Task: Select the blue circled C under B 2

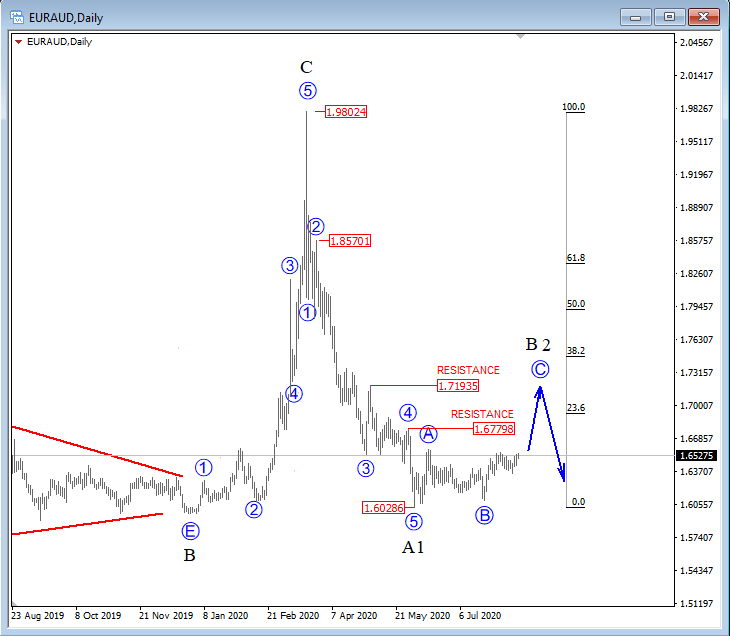Action: pyautogui.click(x=540, y=369)
